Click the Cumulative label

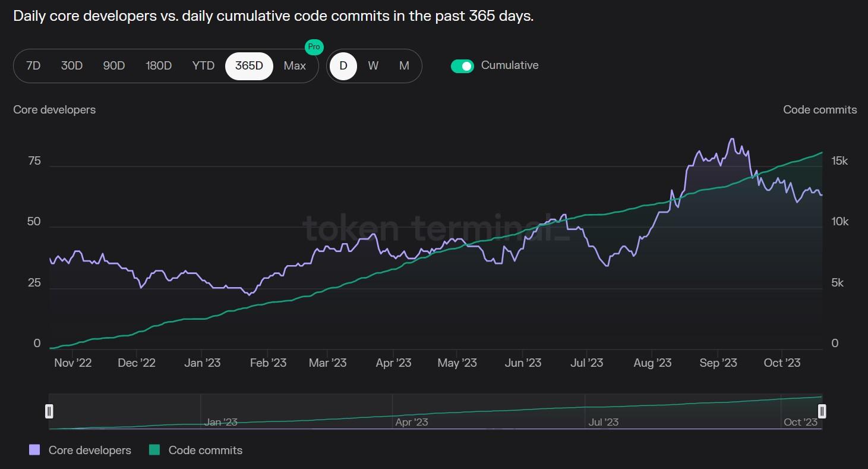tap(510, 65)
